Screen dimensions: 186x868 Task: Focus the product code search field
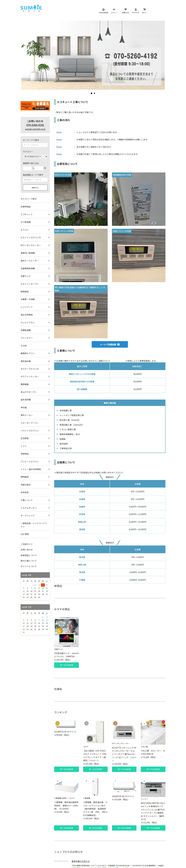coord(35,180)
